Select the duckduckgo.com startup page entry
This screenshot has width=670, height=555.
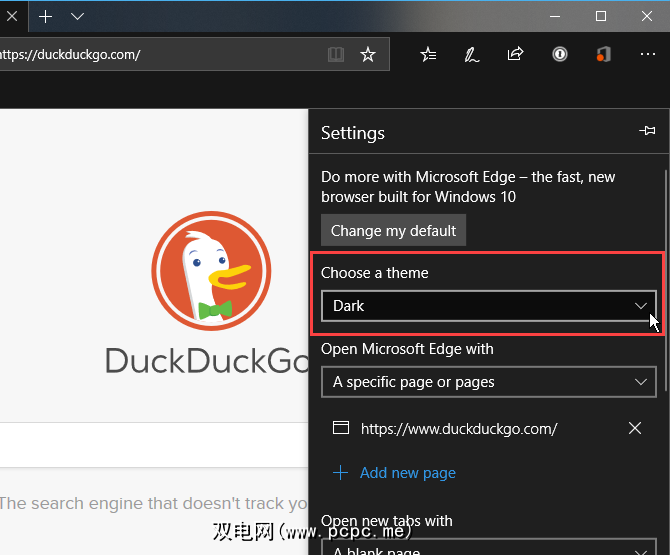(x=458, y=428)
